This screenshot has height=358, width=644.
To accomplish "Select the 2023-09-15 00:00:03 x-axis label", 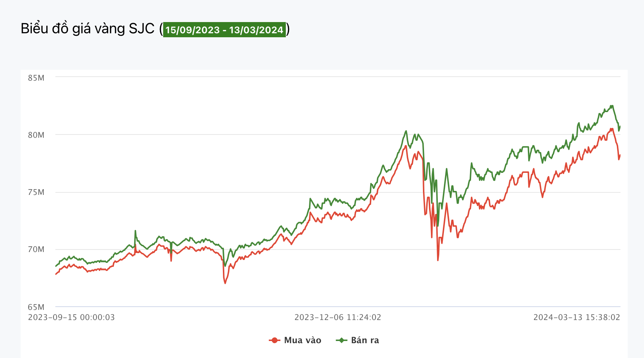I will [71, 317].
